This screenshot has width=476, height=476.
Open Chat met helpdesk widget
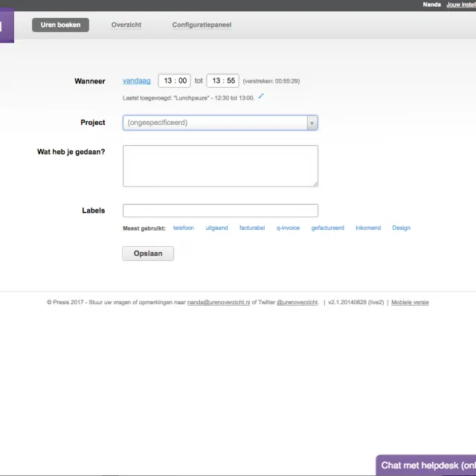pyautogui.click(x=426, y=466)
